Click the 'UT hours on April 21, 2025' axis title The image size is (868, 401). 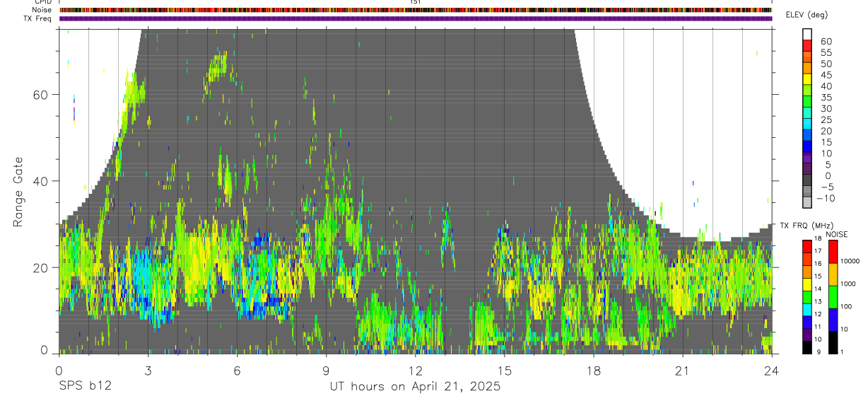tap(415, 387)
